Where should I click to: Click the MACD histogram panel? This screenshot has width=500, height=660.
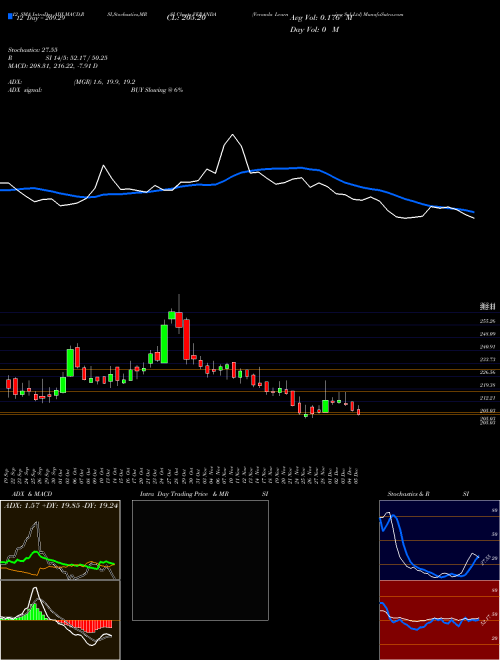point(60,620)
